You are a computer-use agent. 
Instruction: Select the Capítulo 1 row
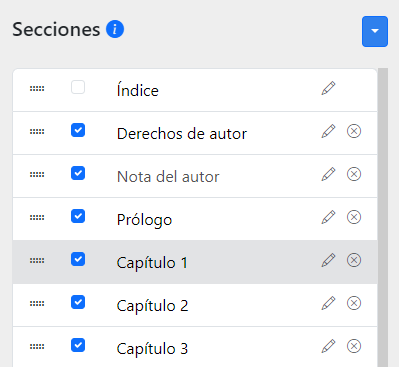[x=195, y=262]
